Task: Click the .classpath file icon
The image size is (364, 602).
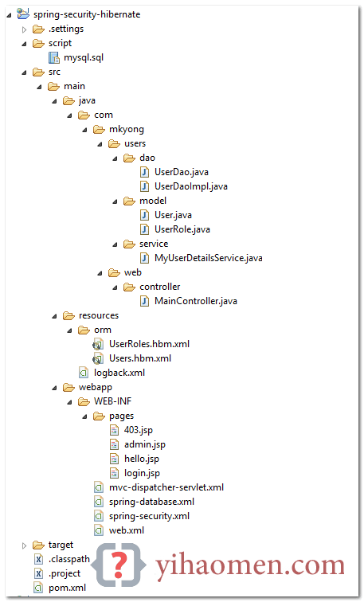Action: [38, 559]
